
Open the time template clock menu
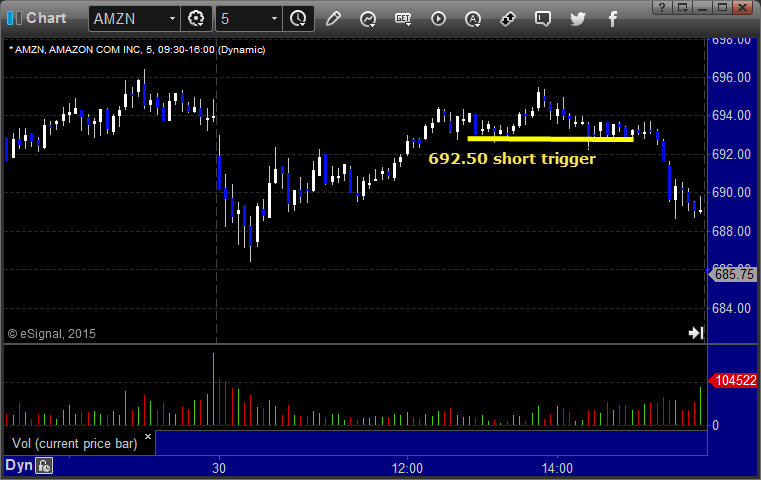point(298,19)
